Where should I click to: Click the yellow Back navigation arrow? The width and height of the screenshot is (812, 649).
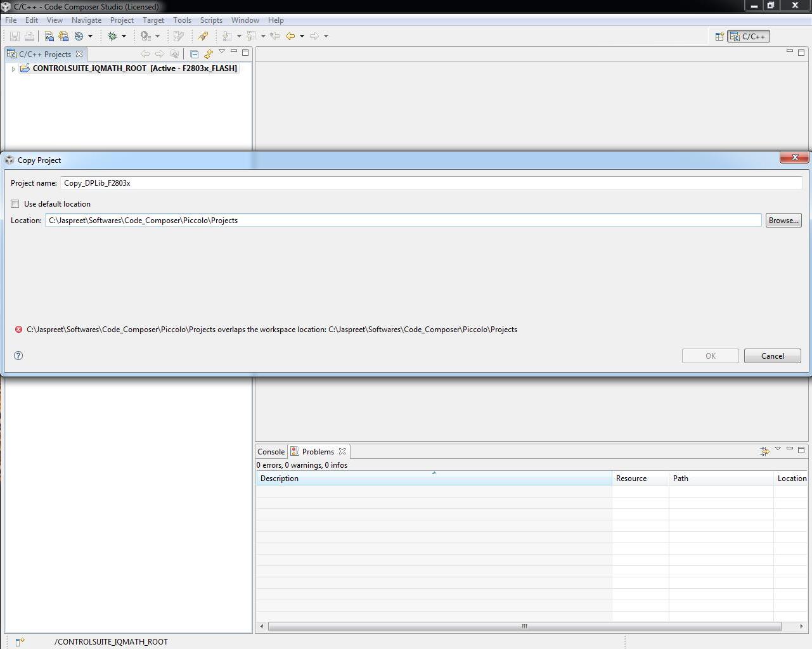[x=290, y=36]
